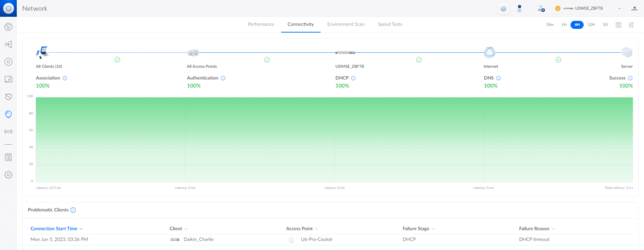Switch to the Environment Scan tab
This screenshot has height=250, width=644.
345,25
